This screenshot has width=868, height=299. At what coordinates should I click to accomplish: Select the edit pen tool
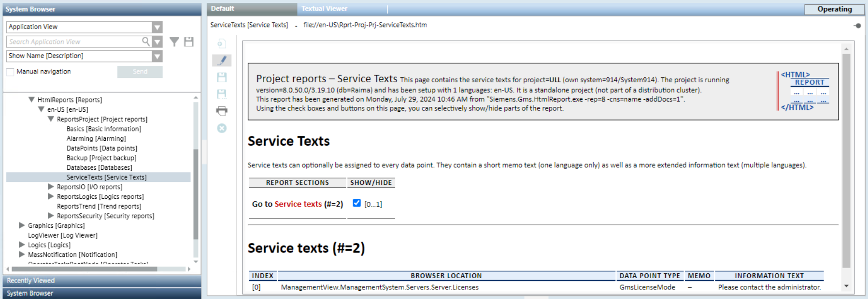click(222, 60)
